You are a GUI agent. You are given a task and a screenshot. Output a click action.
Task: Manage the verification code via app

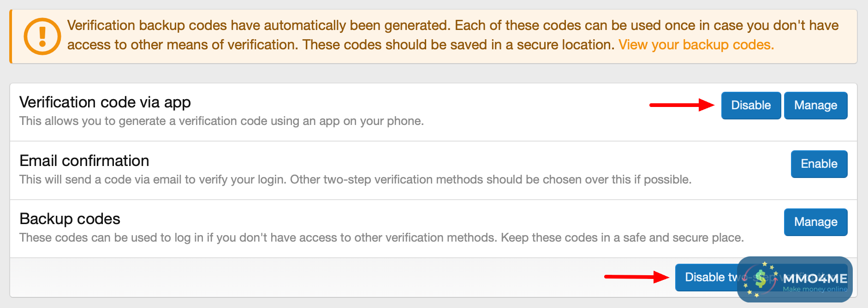815,106
